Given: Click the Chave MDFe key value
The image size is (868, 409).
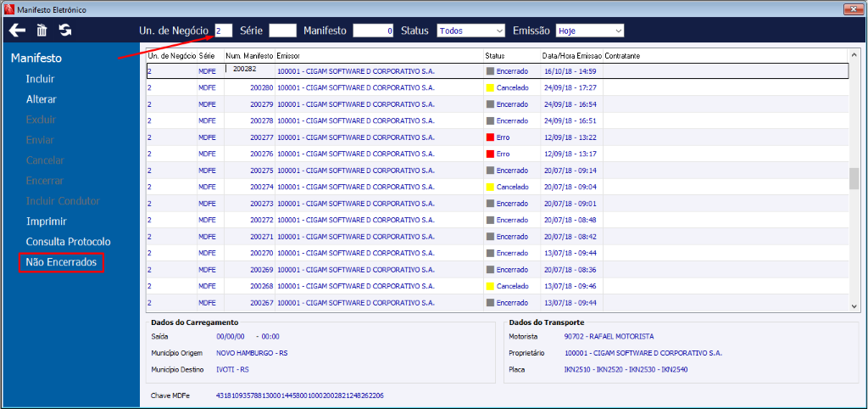Looking at the screenshot, I should click(x=299, y=395).
